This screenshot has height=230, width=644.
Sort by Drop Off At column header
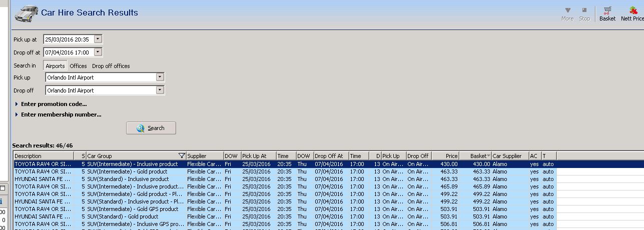coord(331,156)
